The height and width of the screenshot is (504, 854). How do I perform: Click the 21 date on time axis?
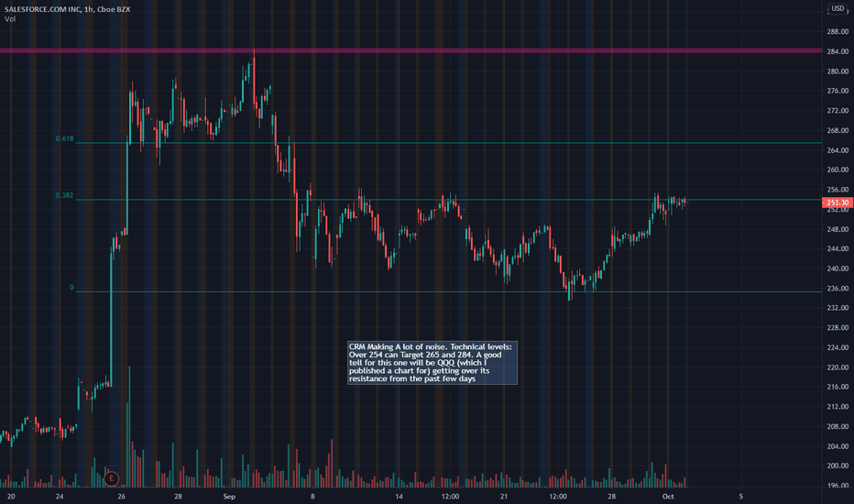(504, 497)
